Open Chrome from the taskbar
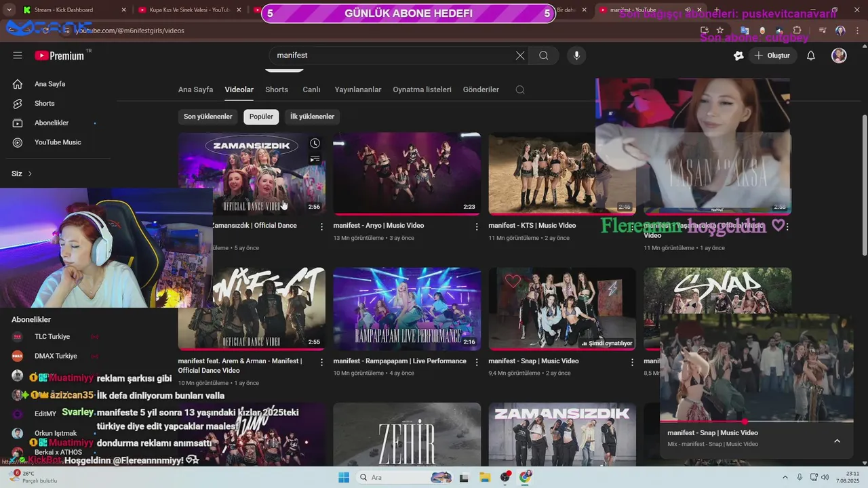 click(x=525, y=477)
